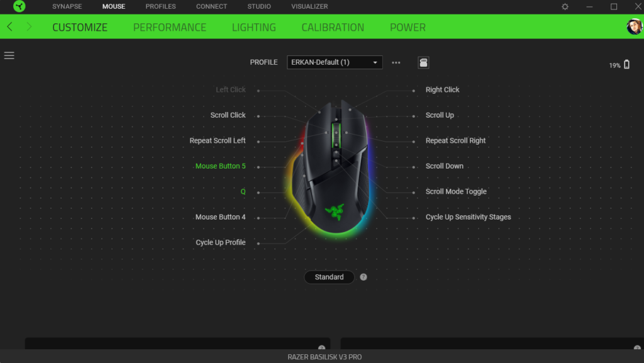Select Cycle Up Sensitivity Stages assignment
This screenshot has width=644, height=363.
[468, 217]
